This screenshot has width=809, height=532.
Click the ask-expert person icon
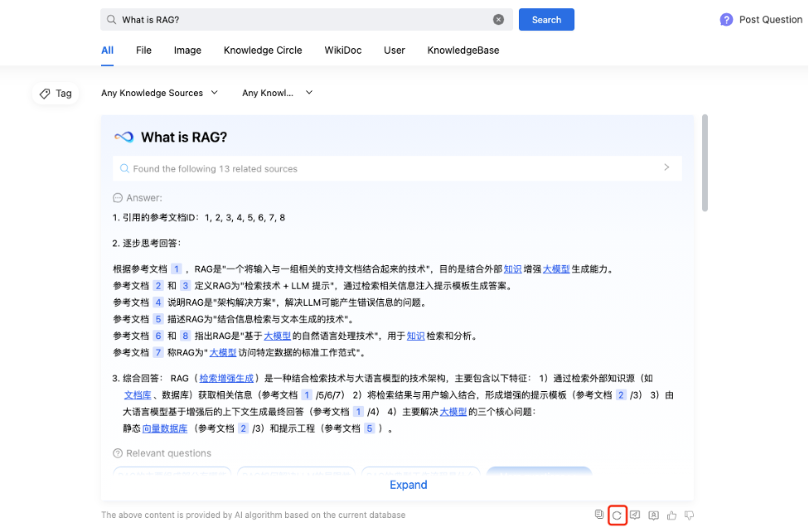pyautogui.click(x=653, y=515)
